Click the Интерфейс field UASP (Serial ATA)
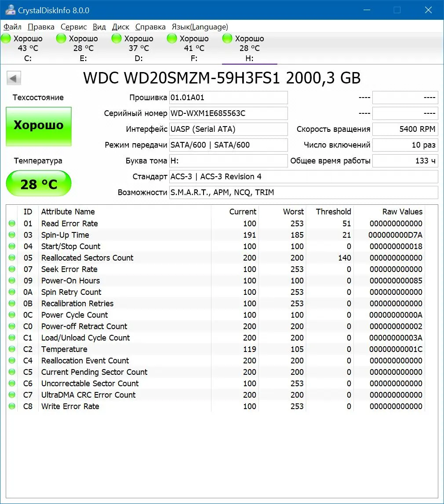Screen dimensions: 444x504 (228, 129)
